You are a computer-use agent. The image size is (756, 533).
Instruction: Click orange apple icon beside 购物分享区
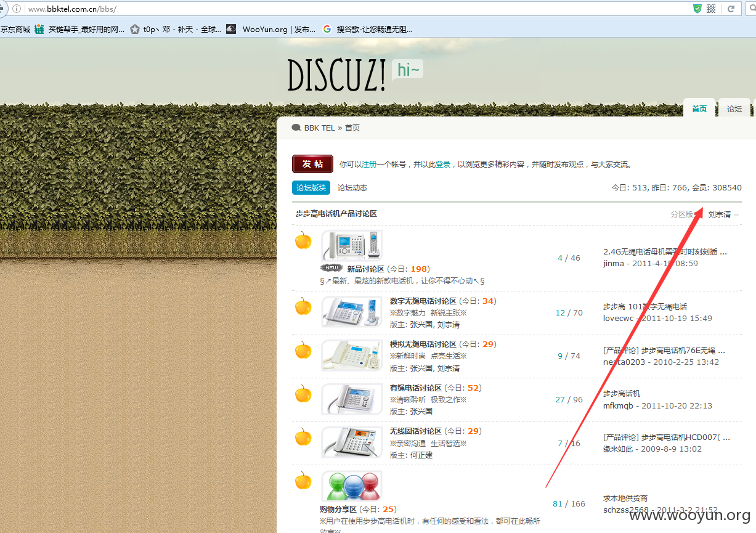point(303,480)
